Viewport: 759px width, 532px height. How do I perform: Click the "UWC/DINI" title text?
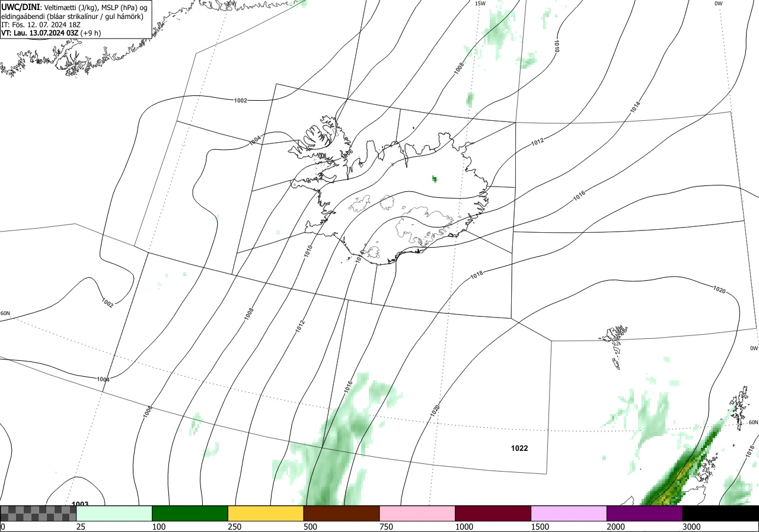[20, 7]
